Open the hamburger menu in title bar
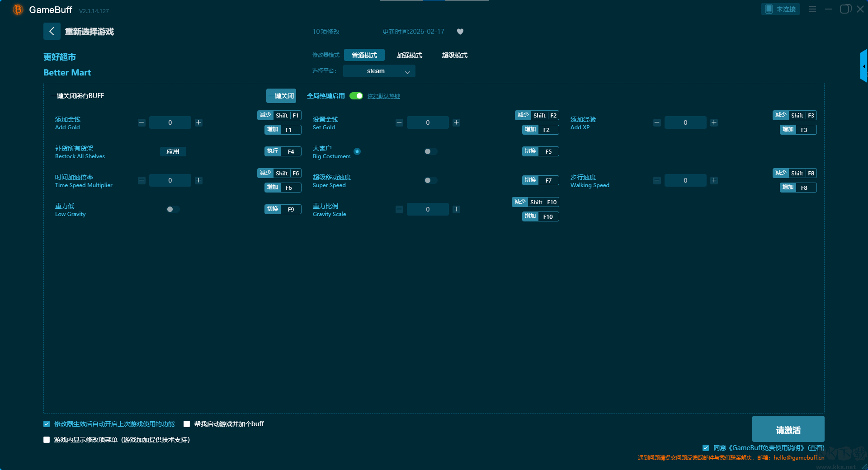868x470 pixels. click(812, 9)
